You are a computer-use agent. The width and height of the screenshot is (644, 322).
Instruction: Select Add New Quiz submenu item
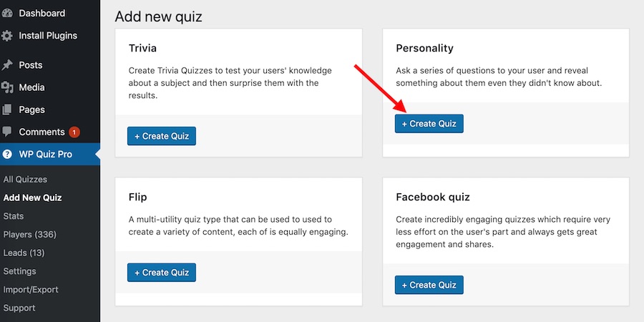(x=33, y=197)
